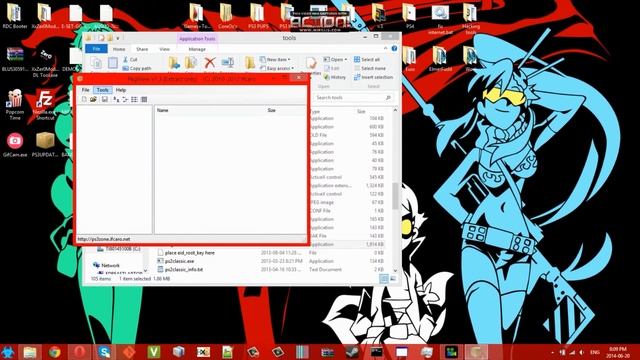The height and width of the screenshot is (360, 640).
Task: Click the red Delete X icon
Action: [x=210, y=63]
